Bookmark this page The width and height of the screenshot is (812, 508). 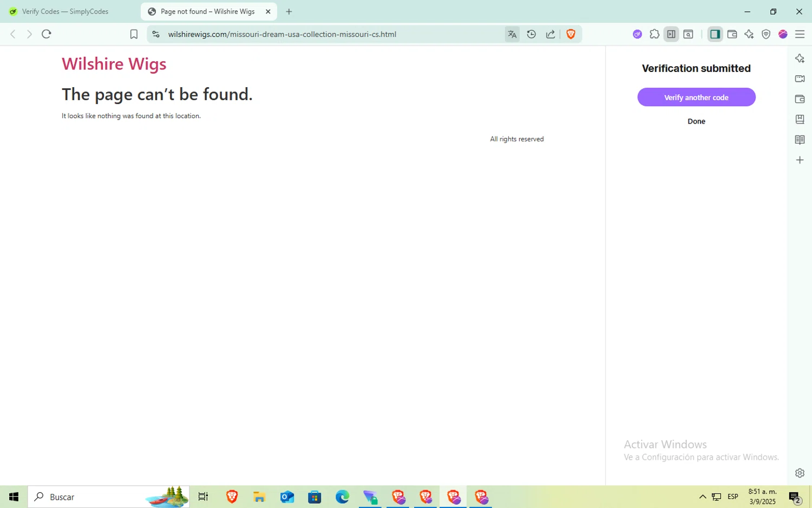(134, 34)
